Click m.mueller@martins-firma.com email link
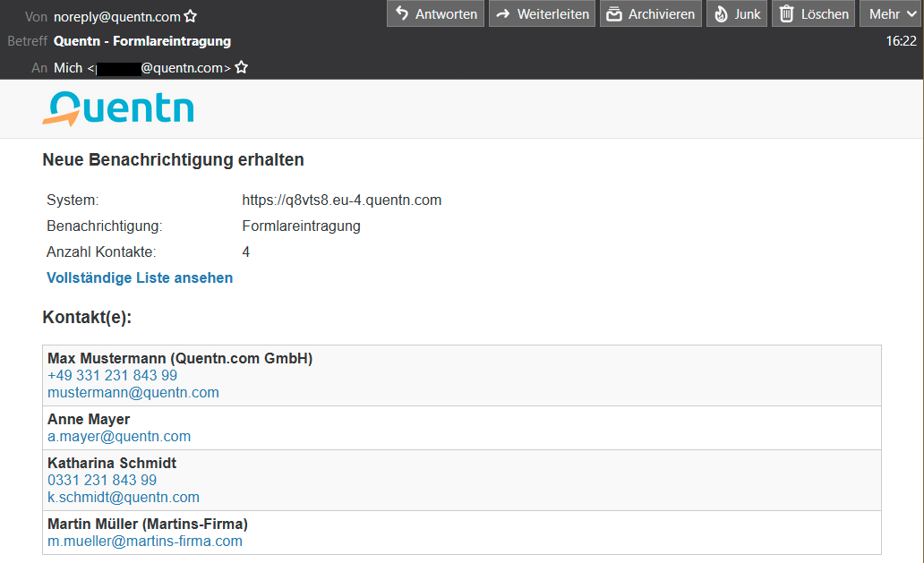924x563 pixels. [x=145, y=541]
